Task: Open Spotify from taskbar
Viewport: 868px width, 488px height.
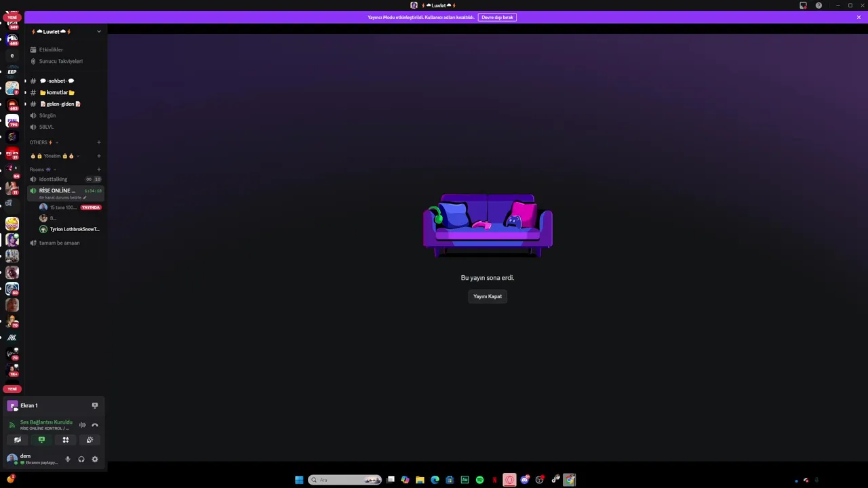Action: click(479, 480)
